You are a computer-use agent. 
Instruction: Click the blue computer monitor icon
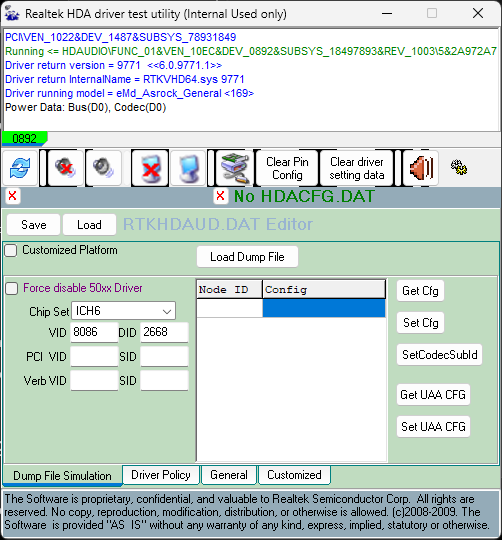pos(188,168)
